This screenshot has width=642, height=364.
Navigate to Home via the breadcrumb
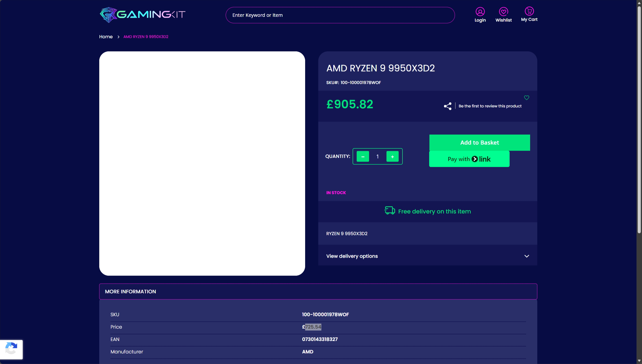click(x=106, y=36)
